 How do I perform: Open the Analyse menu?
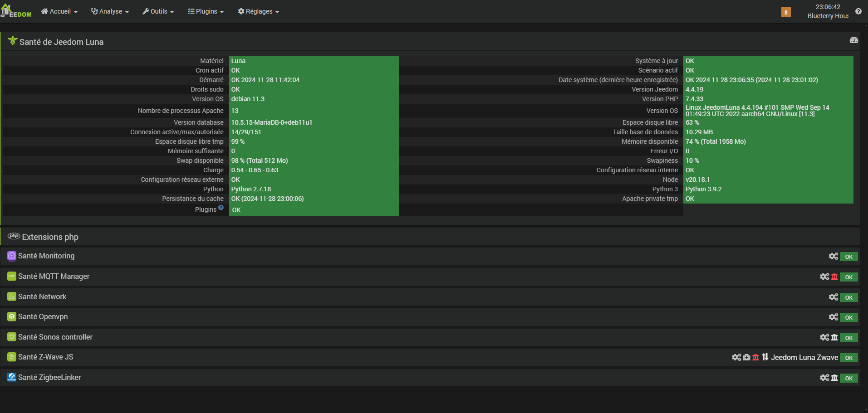coord(110,11)
